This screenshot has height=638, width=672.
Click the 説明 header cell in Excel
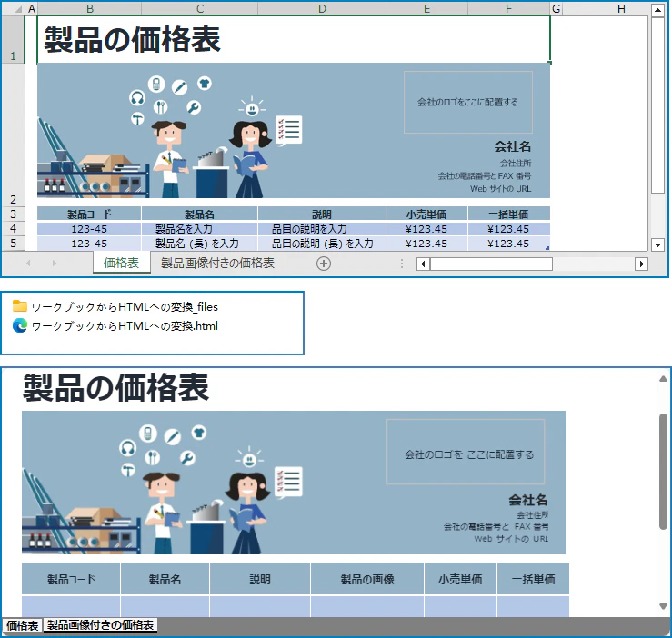click(322, 214)
